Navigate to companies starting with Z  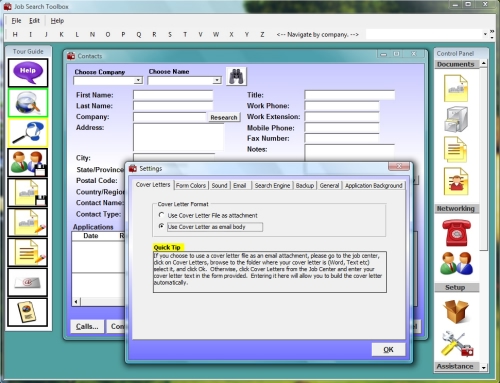262,34
